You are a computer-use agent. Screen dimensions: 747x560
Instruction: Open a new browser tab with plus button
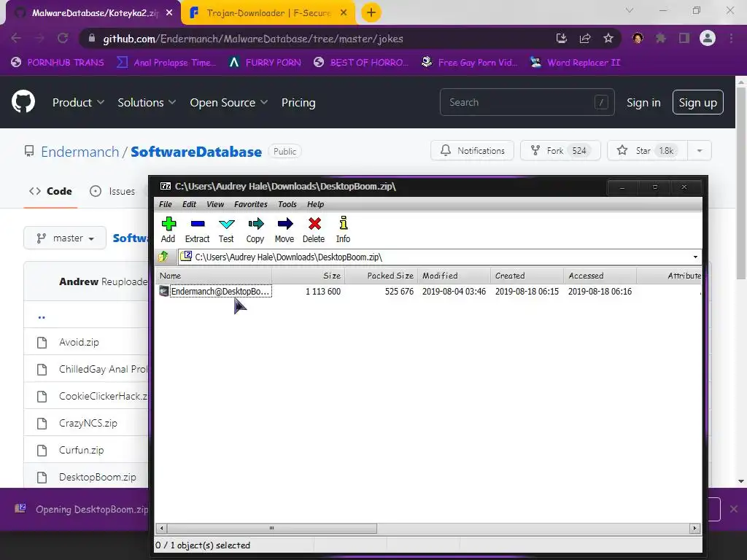coord(371,12)
